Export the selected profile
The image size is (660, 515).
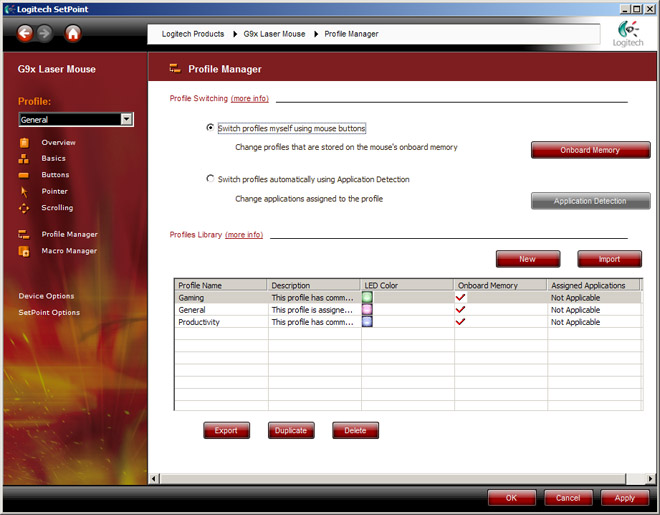[x=226, y=430]
